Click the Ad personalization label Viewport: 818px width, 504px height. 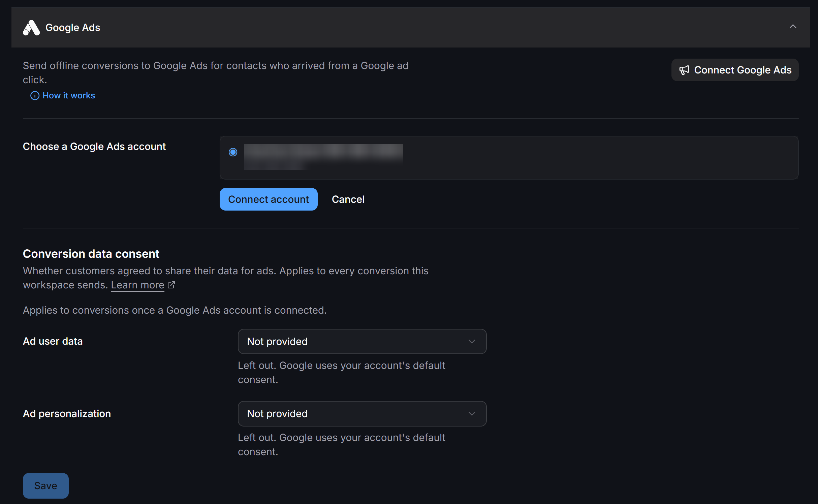click(67, 413)
